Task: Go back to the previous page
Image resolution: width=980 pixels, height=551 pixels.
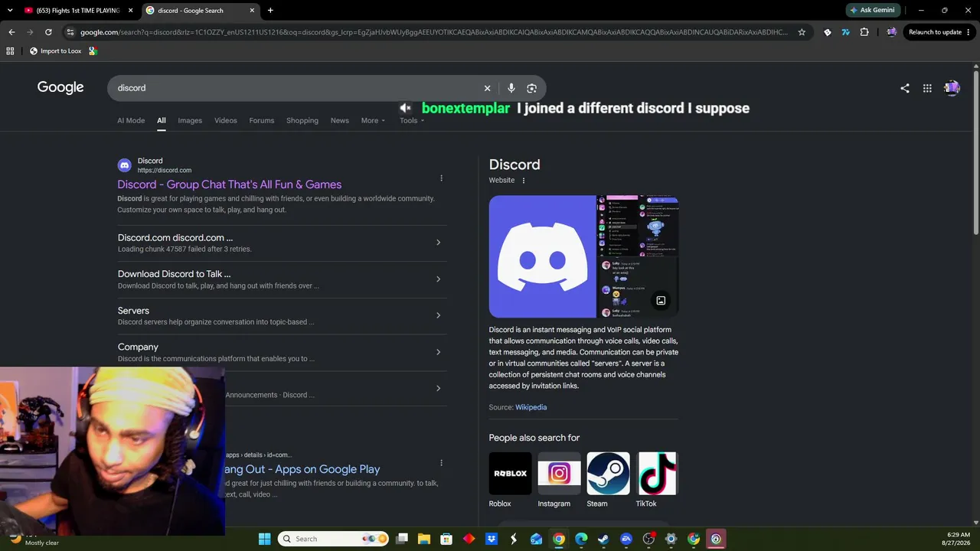Action: pos(11,32)
